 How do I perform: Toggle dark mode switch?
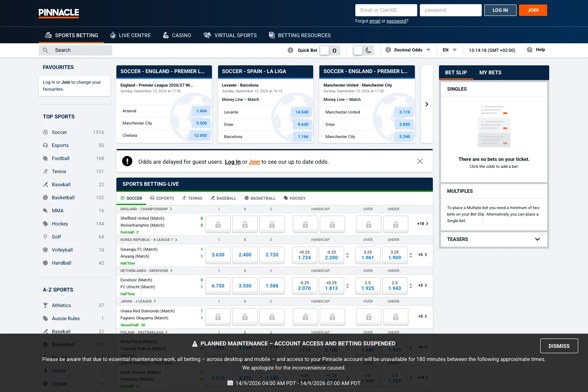363,50
